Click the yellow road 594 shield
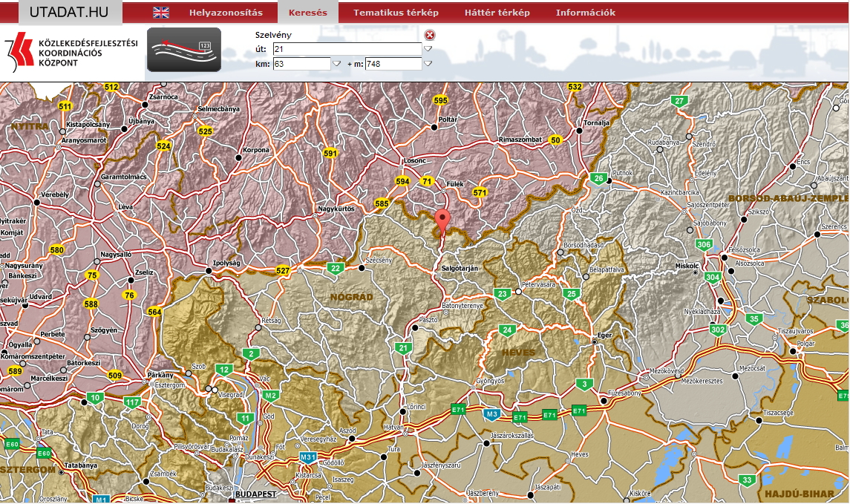850x504 pixels. (x=402, y=181)
